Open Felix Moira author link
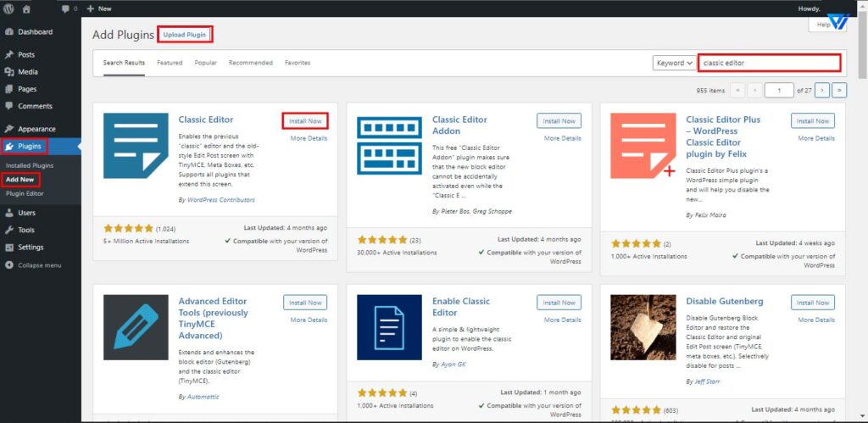Viewport: 868px width, 423px height. tap(710, 214)
